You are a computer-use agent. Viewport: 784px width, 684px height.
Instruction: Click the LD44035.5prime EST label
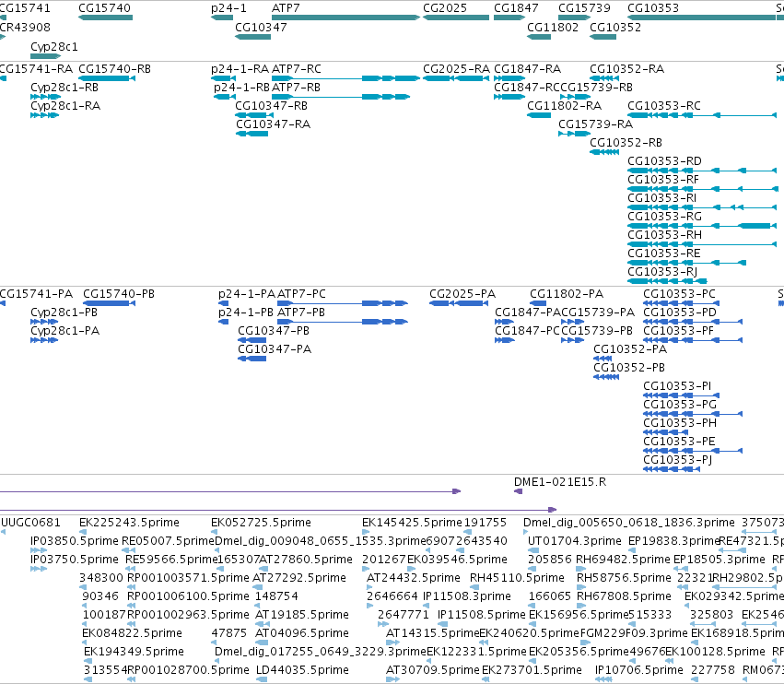click(302, 669)
